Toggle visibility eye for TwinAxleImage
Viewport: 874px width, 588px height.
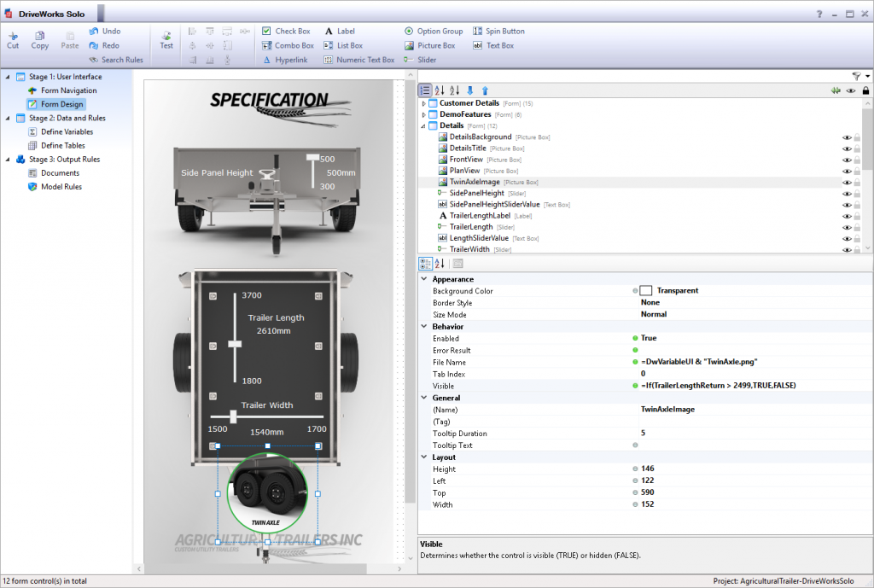pos(847,183)
